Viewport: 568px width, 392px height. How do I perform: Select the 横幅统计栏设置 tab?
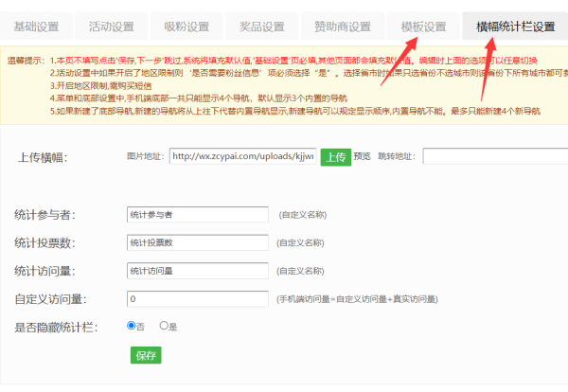tap(516, 26)
